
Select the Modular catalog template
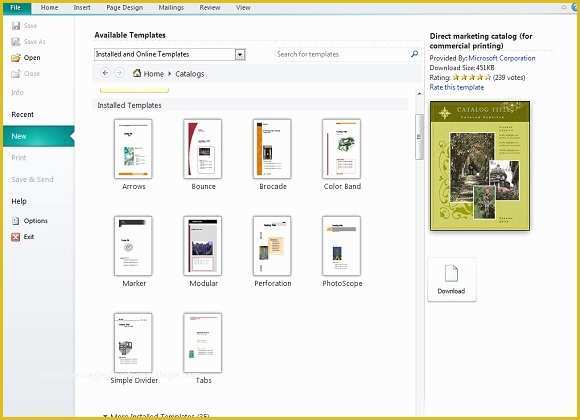point(203,252)
